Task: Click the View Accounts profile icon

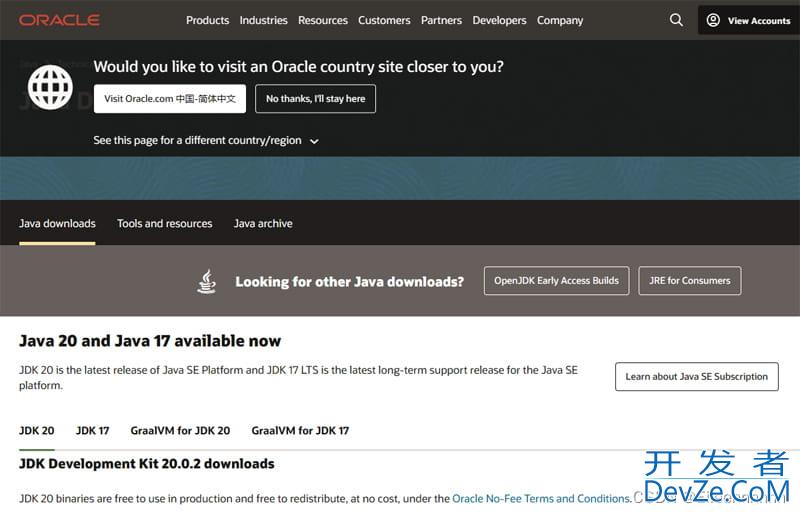Action: [x=713, y=20]
